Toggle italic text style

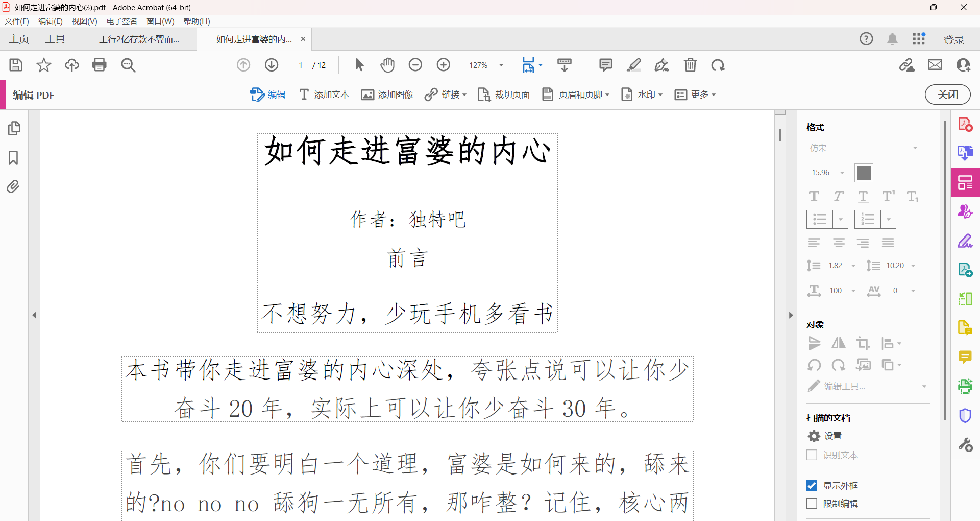839,197
